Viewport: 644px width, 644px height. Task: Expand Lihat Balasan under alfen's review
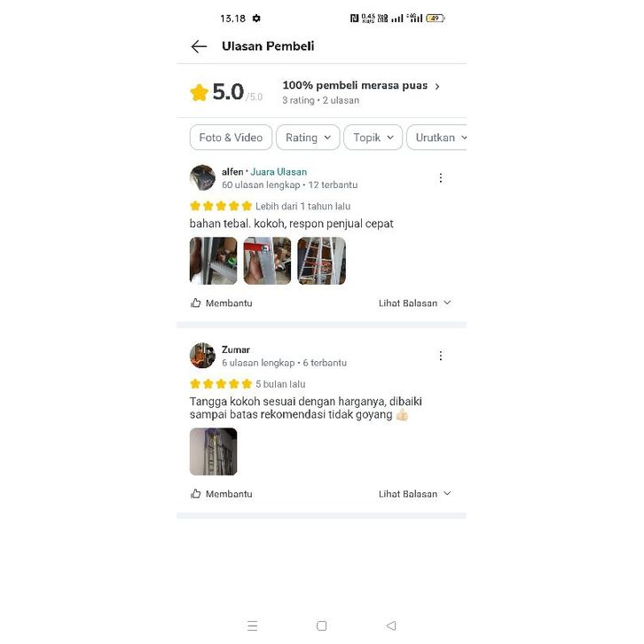coord(415,303)
